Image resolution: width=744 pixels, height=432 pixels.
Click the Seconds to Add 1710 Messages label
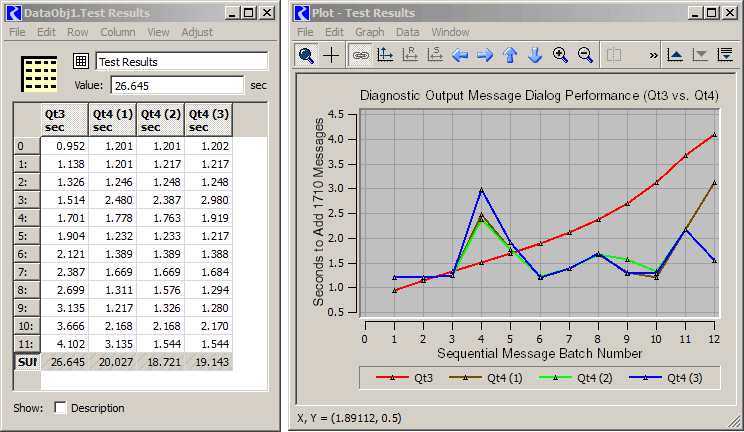coord(318,212)
